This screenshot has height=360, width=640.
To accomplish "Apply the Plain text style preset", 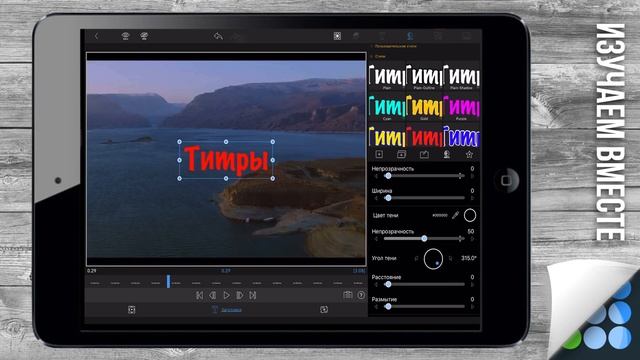I will click(x=387, y=77).
